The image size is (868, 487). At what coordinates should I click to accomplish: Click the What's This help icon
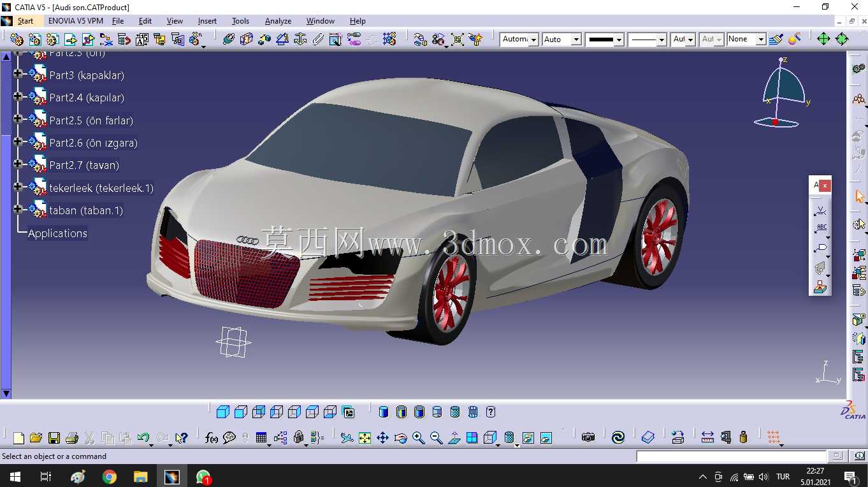pyautogui.click(x=182, y=438)
